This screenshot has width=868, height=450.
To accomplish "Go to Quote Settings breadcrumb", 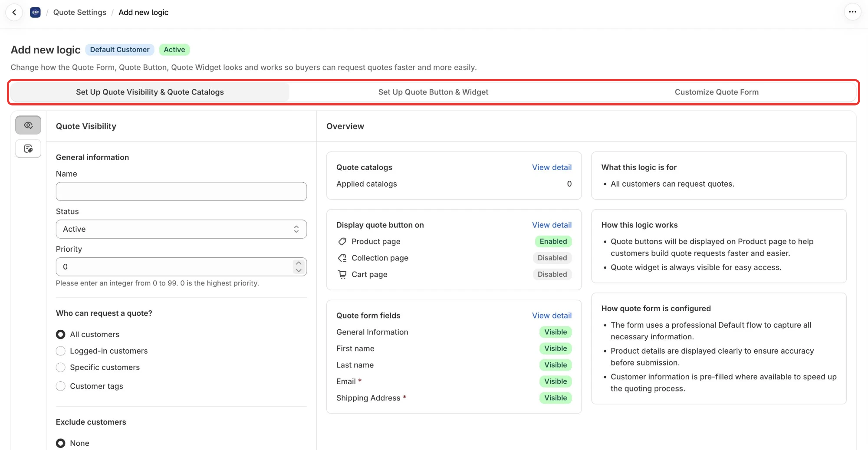I will (80, 12).
